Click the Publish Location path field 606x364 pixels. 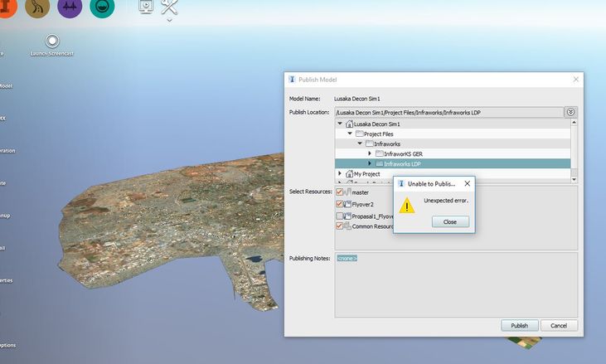[x=449, y=113]
